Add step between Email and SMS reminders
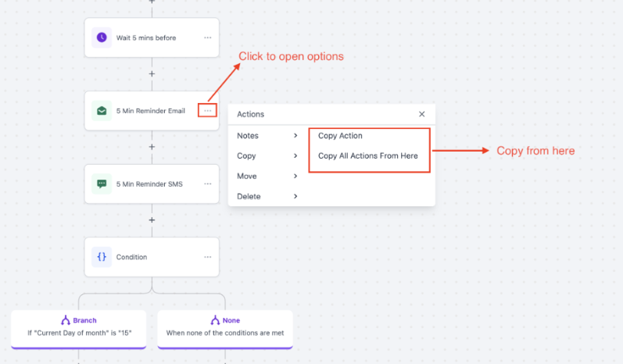Viewport: 623px width, 364px height. click(x=152, y=147)
